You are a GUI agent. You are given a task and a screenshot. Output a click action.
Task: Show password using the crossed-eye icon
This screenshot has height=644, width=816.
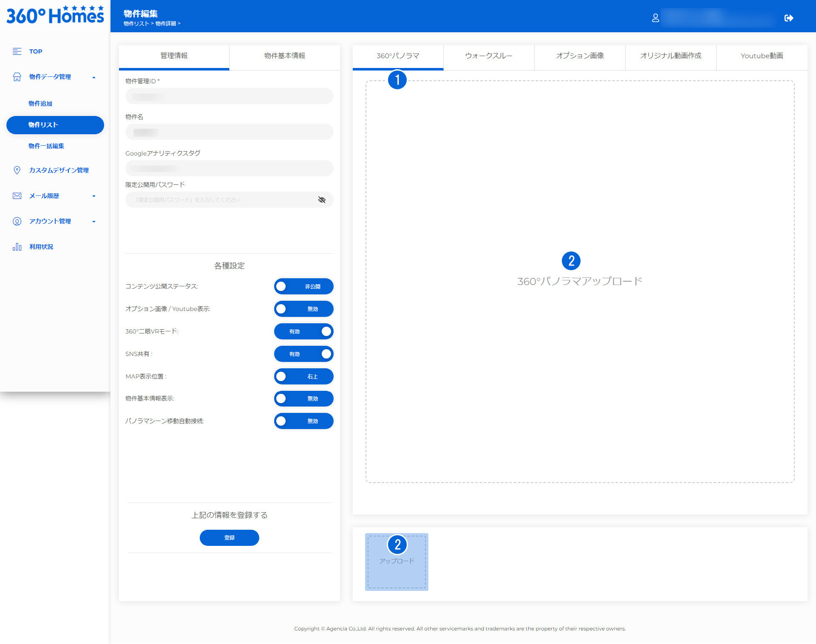pos(322,200)
